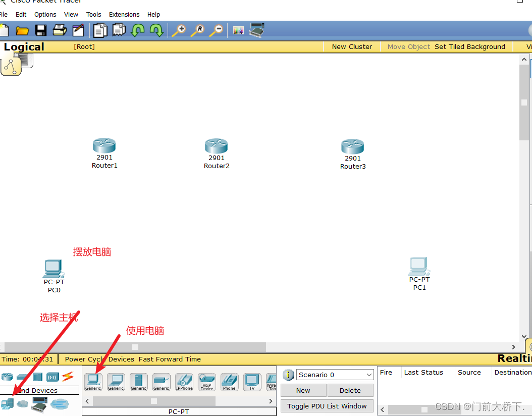Switch to the Logical workspace tab icon
The height and width of the screenshot is (416, 532).
coord(11,66)
